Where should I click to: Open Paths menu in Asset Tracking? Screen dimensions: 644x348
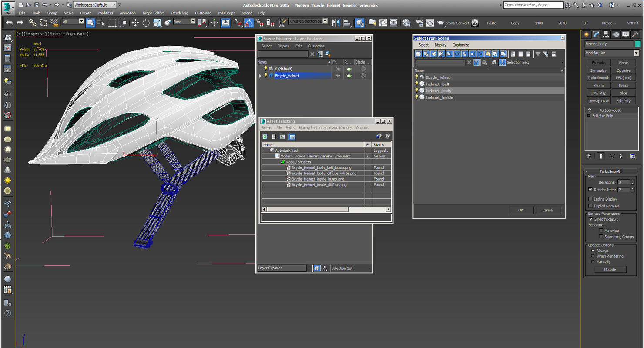pyautogui.click(x=290, y=128)
